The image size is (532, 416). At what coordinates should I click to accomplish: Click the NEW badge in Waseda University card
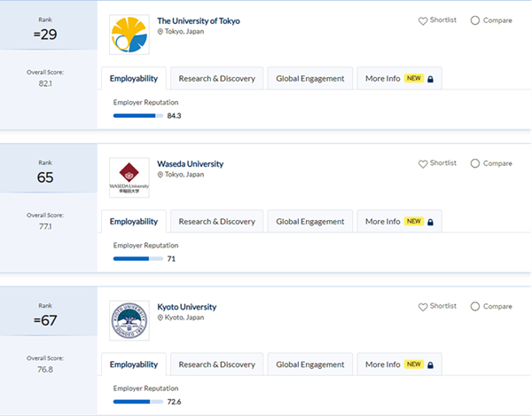tap(413, 221)
